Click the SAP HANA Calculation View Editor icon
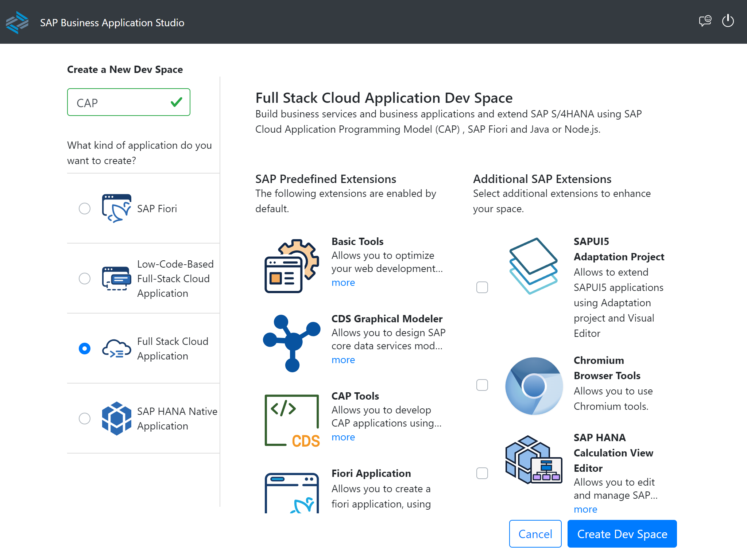This screenshot has width=747, height=560. click(534, 459)
